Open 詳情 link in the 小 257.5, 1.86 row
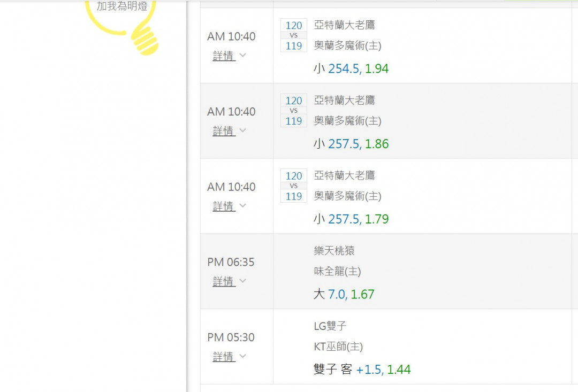578x392 pixels. tap(224, 131)
